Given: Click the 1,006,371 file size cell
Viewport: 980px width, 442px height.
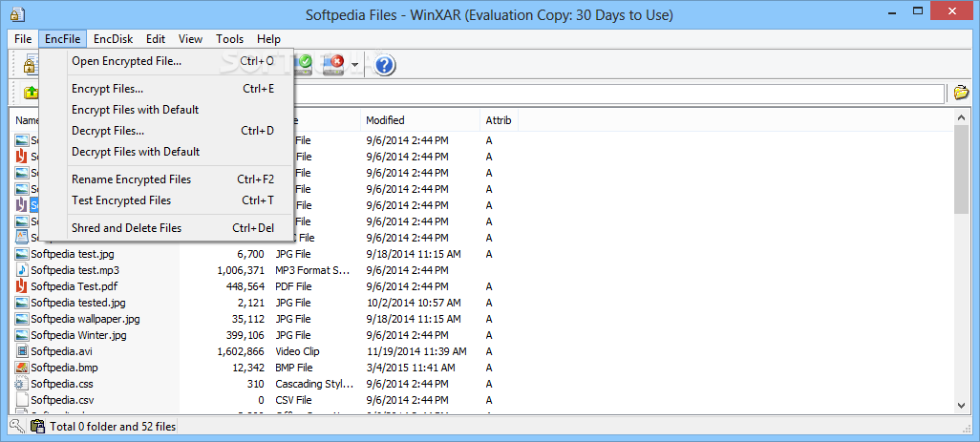Looking at the screenshot, I should (x=241, y=270).
